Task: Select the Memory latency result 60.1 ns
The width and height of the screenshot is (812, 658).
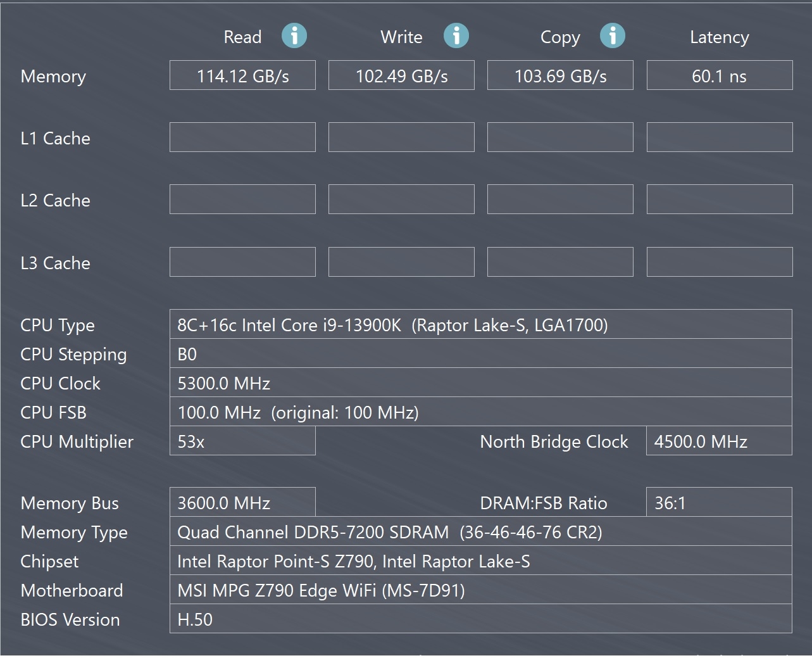Action: pos(720,75)
